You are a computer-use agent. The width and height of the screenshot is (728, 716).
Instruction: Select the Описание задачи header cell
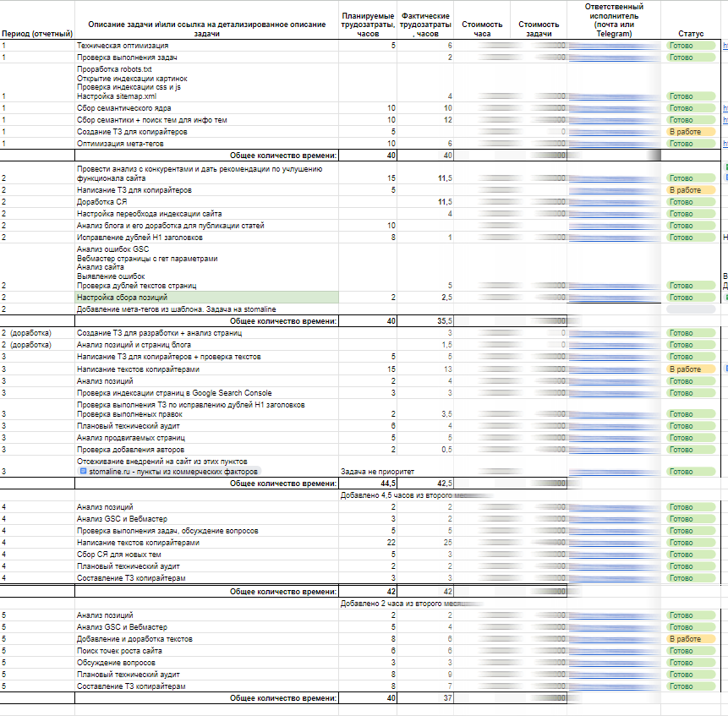(x=206, y=20)
